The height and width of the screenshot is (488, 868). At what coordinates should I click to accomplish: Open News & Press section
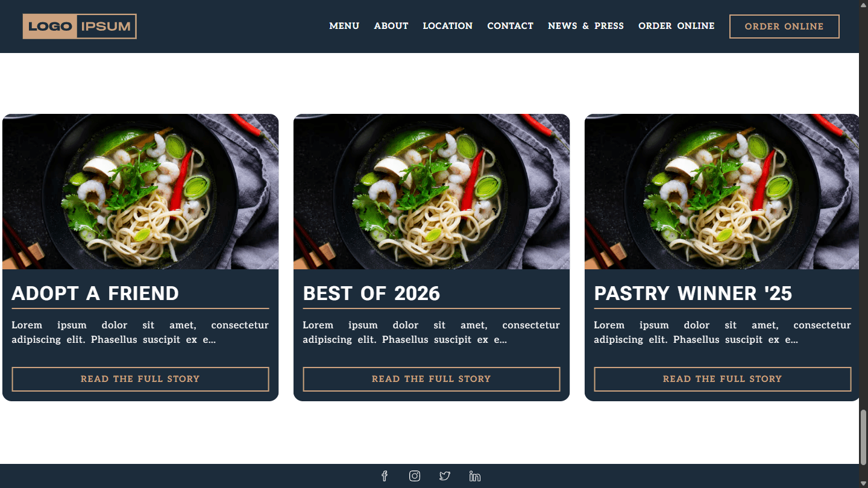tap(586, 26)
